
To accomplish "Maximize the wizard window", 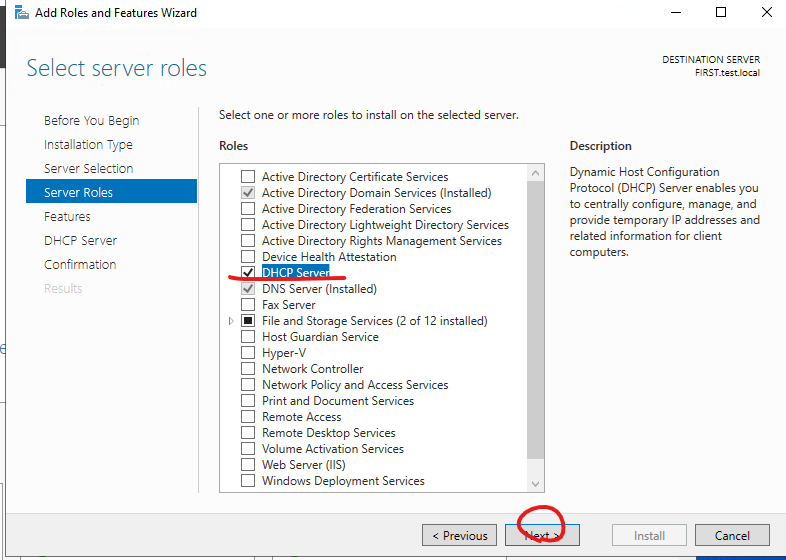I will (721, 12).
